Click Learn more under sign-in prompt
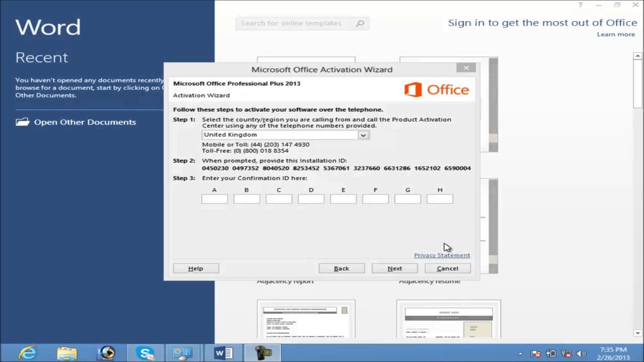The image size is (644, 362). click(x=616, y=34)
